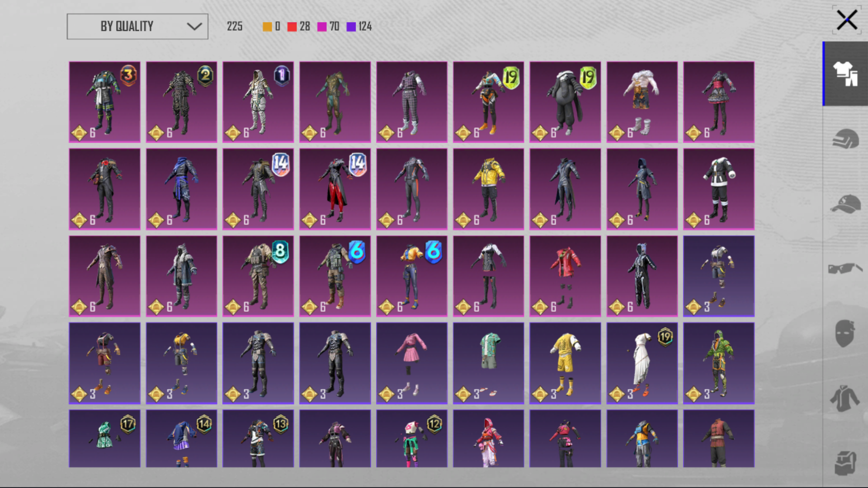868x488 pixels.
Task: Select the pink hooded outfit in bottom row
Action: tap(488, 438)
